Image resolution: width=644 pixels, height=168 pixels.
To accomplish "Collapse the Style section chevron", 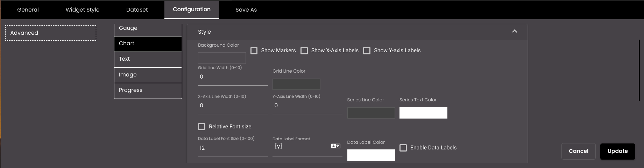I will click(515, 31).
